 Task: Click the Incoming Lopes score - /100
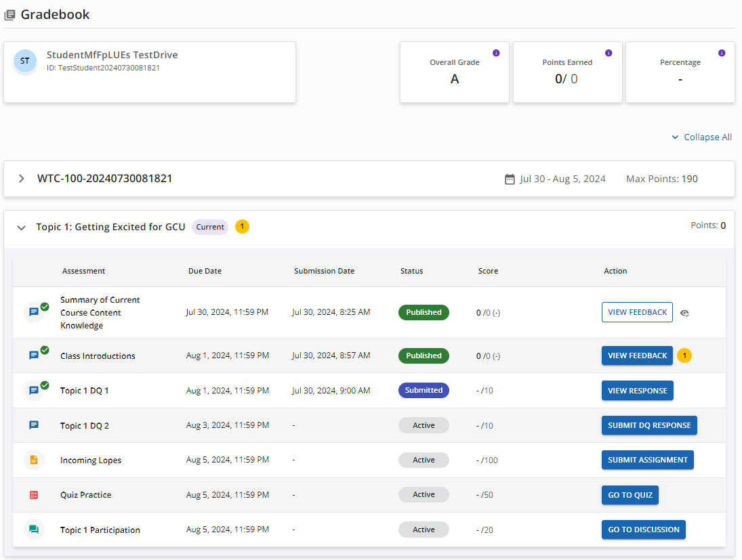(487, 460)
